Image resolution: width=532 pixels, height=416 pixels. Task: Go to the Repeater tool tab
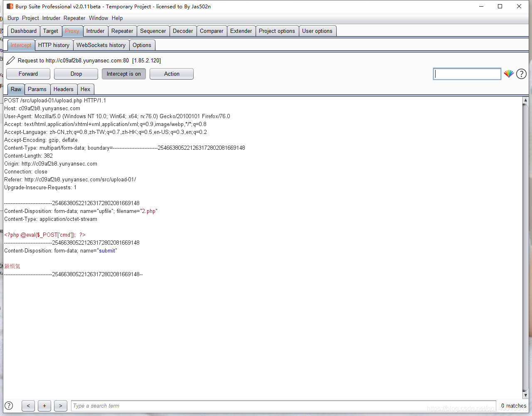[122, 31]
